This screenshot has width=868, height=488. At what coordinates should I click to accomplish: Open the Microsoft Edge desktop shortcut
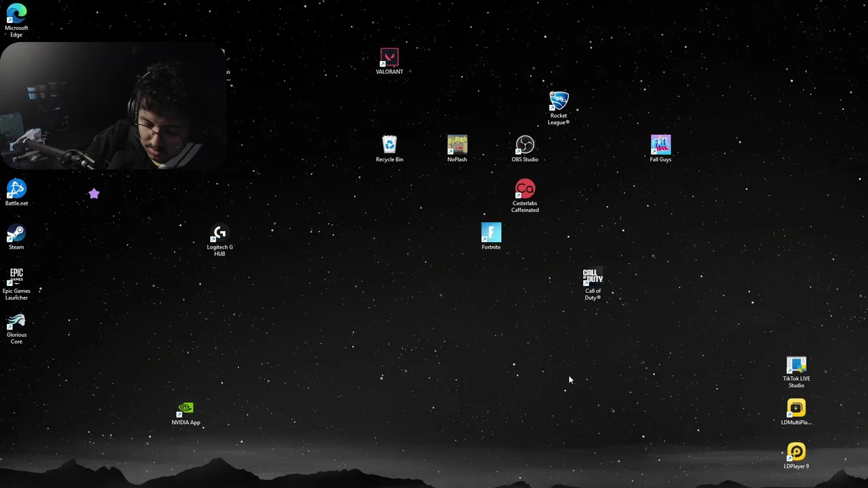coord(16,20)
